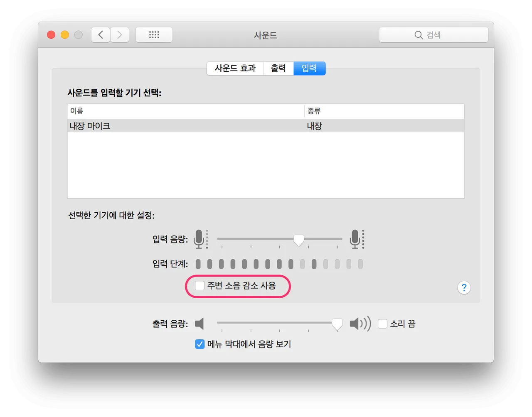This screenshot has width=532, height=417.
Task: Select the 입력 tab
Action: tap(309, 69)
